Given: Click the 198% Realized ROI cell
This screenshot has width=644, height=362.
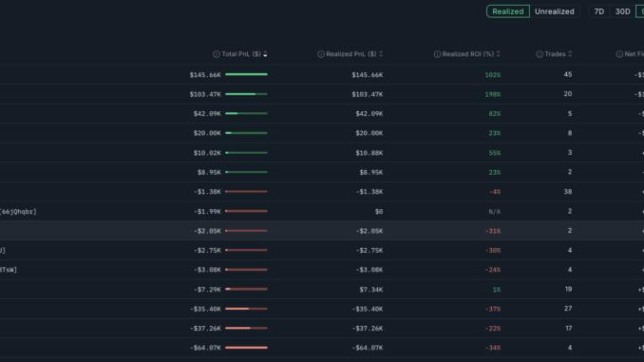Looking at the screenshot, I should coord(492,94).
